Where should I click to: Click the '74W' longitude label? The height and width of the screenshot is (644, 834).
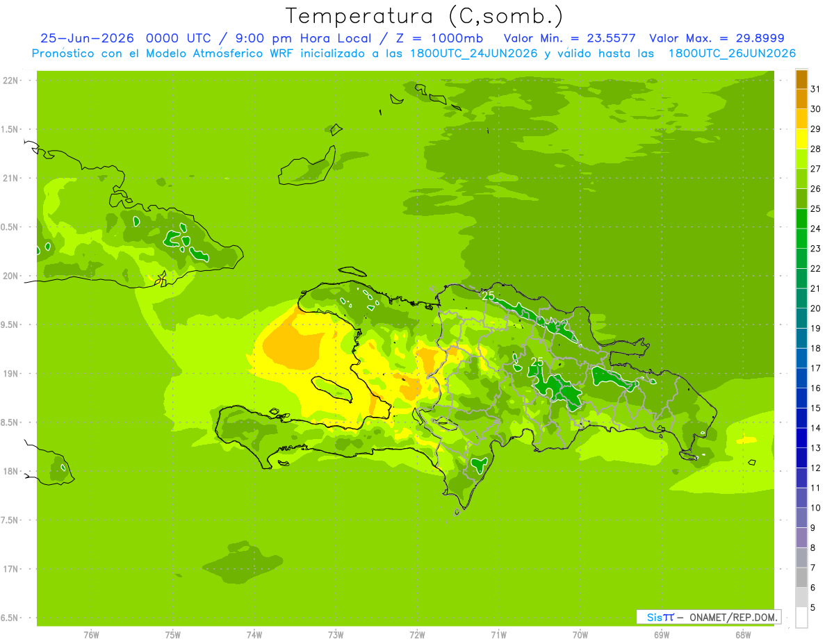(x=254, y=634)
